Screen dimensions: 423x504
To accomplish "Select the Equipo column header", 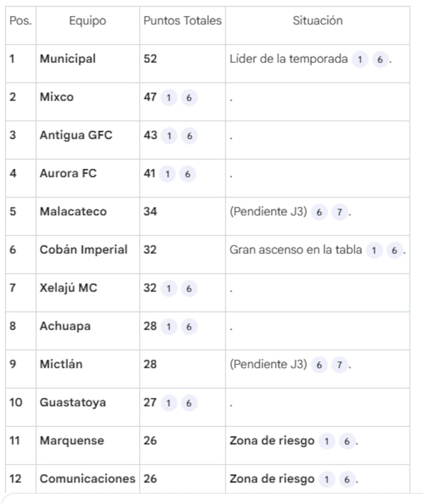I will (87, 21).
